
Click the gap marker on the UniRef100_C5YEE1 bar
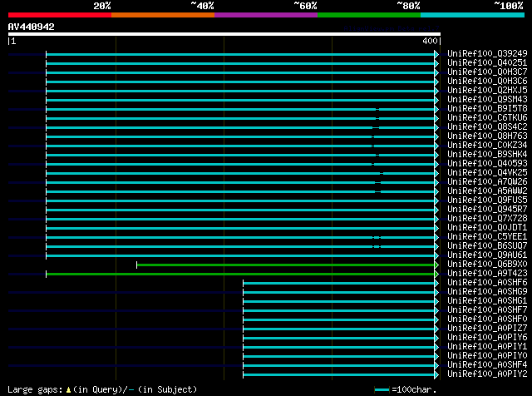tap(377, 237)
